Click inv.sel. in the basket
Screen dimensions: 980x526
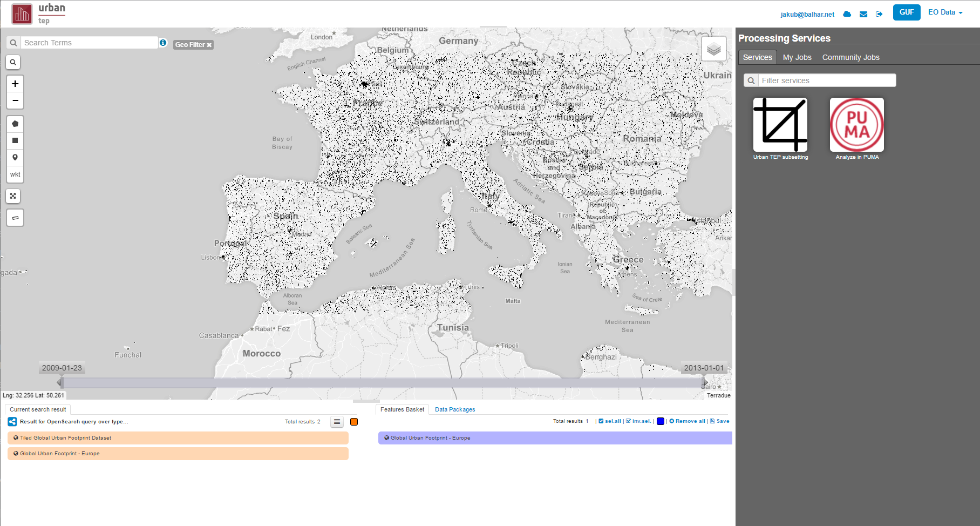click(638, 421)
